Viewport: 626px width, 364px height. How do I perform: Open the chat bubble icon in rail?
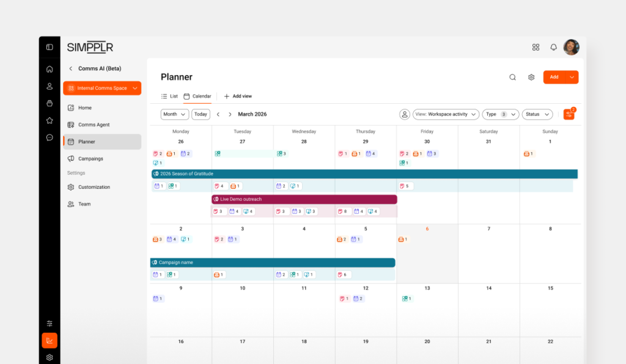click(50, 137)
